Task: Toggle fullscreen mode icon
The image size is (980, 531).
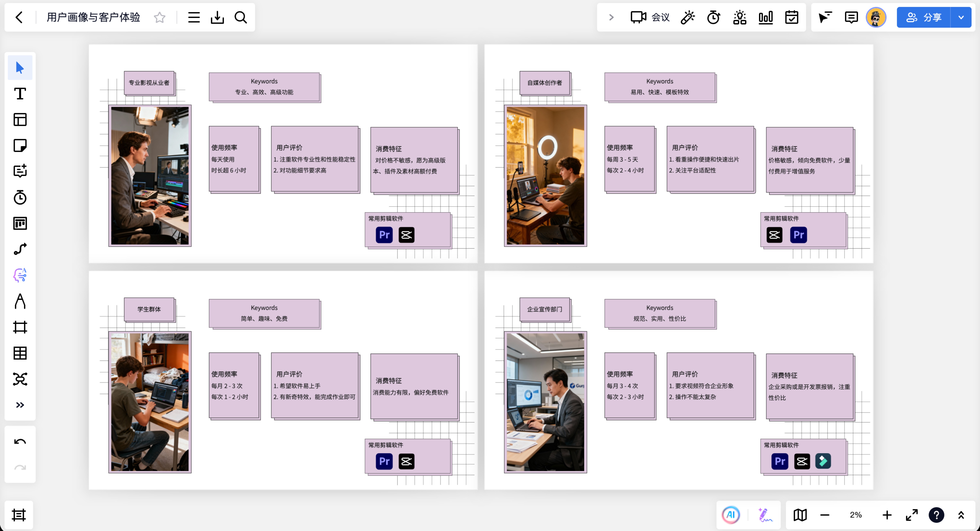Action: pos(911,515)
